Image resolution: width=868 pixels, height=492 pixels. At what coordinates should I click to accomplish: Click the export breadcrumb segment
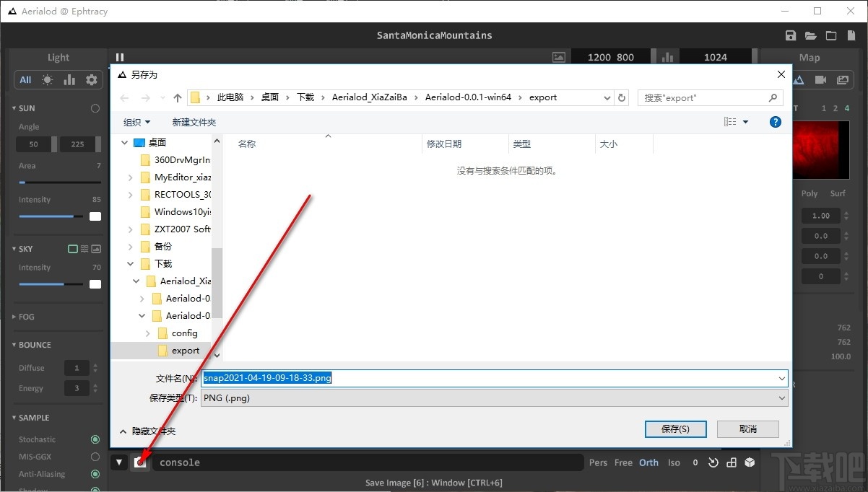point(543,97)
